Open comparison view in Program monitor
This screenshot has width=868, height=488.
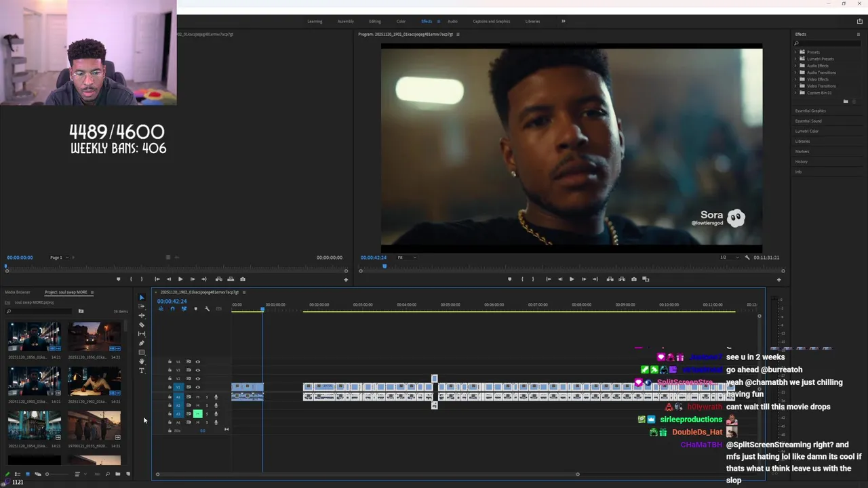(x=646, y=279)
